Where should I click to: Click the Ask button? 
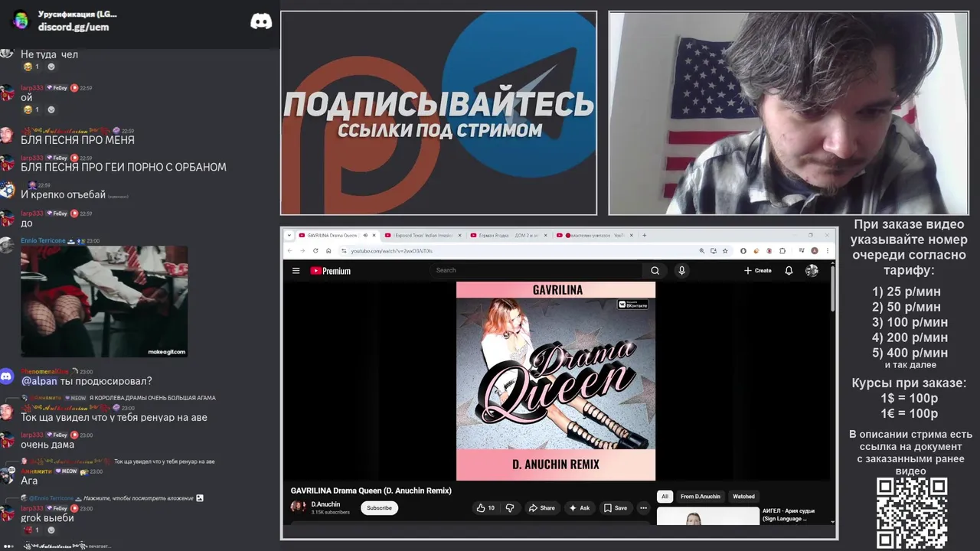click(579, 507)
